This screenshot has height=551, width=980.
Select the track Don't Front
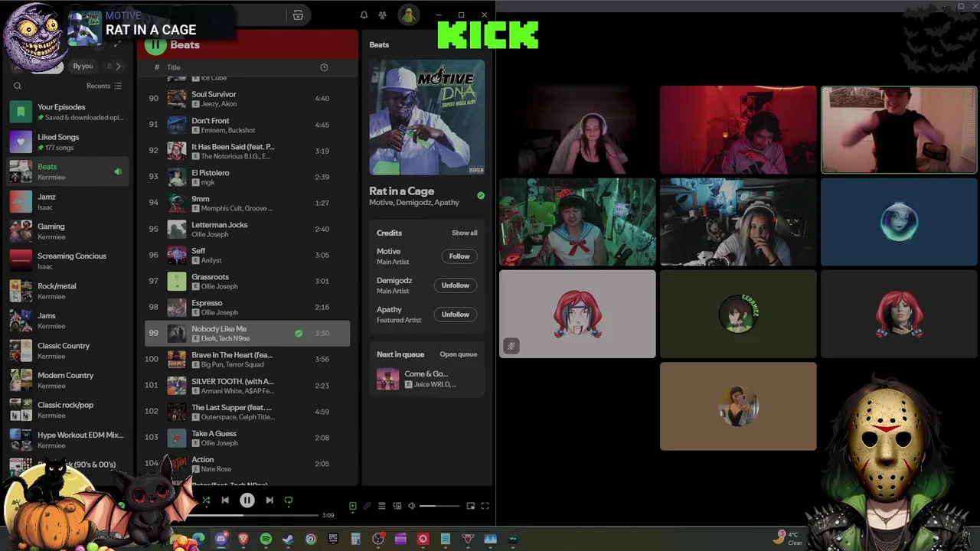click(x=247, y=125)
